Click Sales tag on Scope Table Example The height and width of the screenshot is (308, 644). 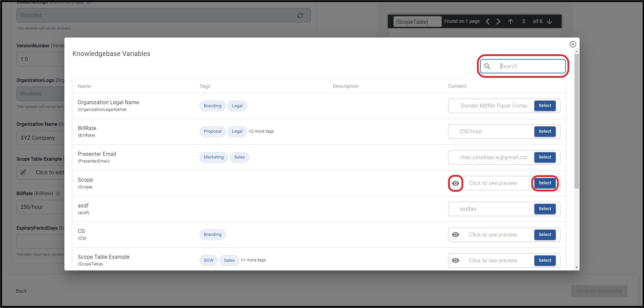[229, 260]
